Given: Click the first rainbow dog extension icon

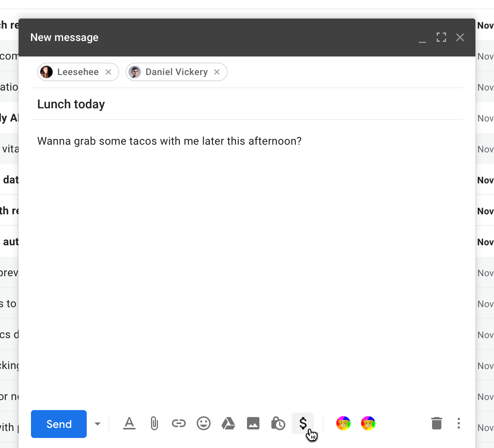Looking at the screenshot, I should [343, 423].
